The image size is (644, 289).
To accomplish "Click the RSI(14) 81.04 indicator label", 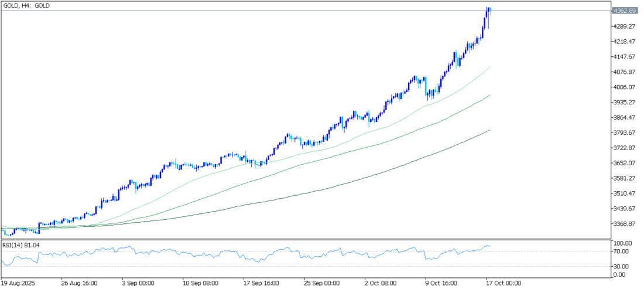I will [x=20, y=243].
